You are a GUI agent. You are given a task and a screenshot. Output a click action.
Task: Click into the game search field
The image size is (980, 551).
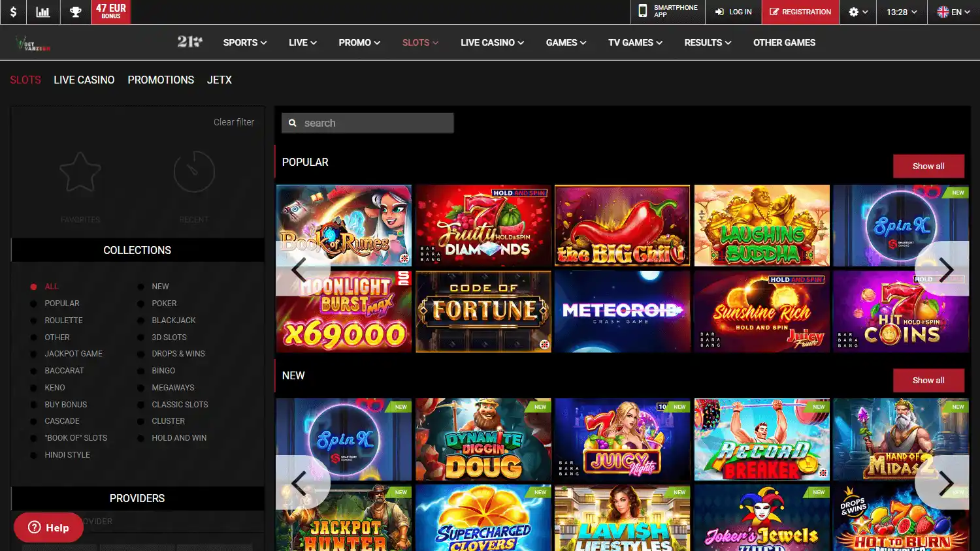[x=368, y=123]
